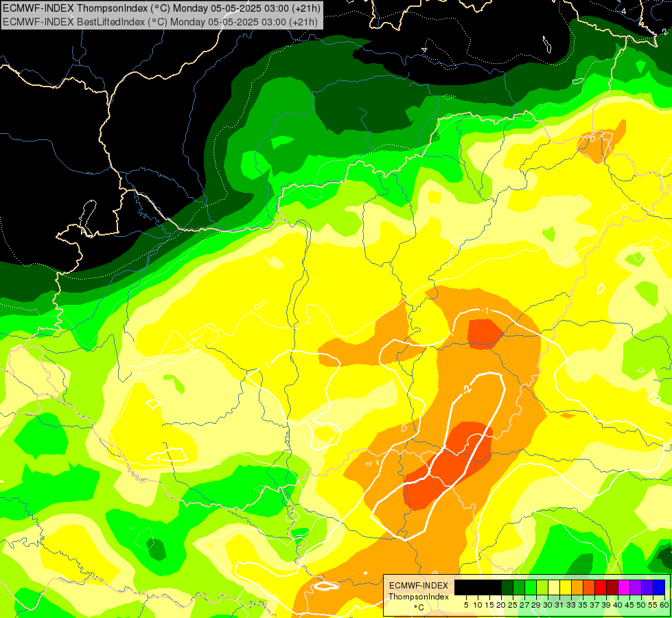Pick the orange-red 35–37 legend swatch
Image resolution: width=672 pixels, height=618 pixels.
pos(589,587)
